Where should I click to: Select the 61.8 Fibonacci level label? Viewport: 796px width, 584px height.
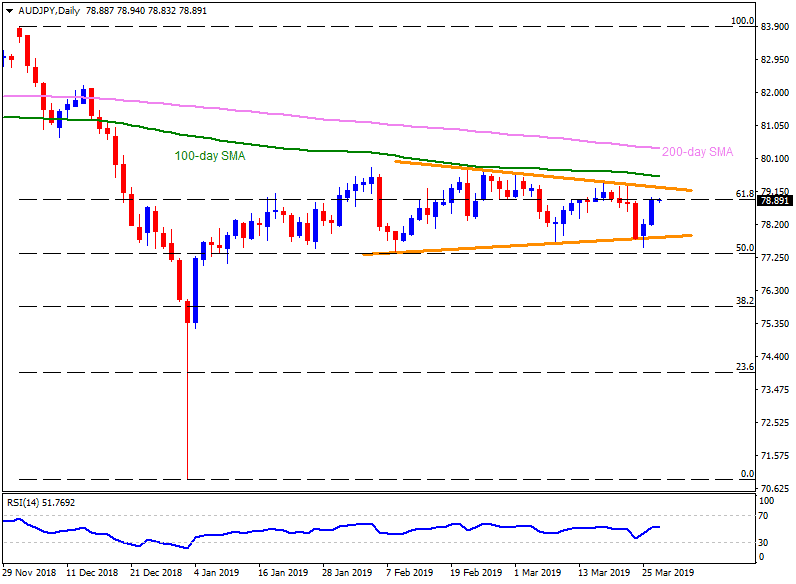743,193
